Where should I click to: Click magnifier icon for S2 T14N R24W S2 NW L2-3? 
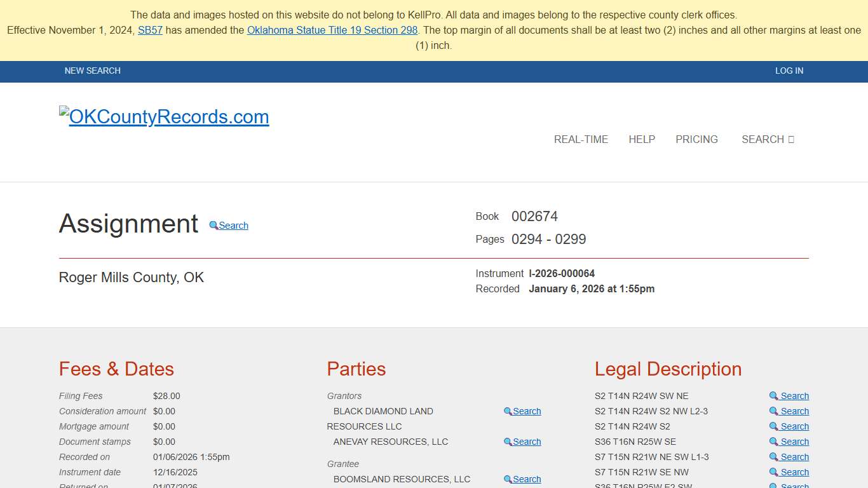click(774, 411)
